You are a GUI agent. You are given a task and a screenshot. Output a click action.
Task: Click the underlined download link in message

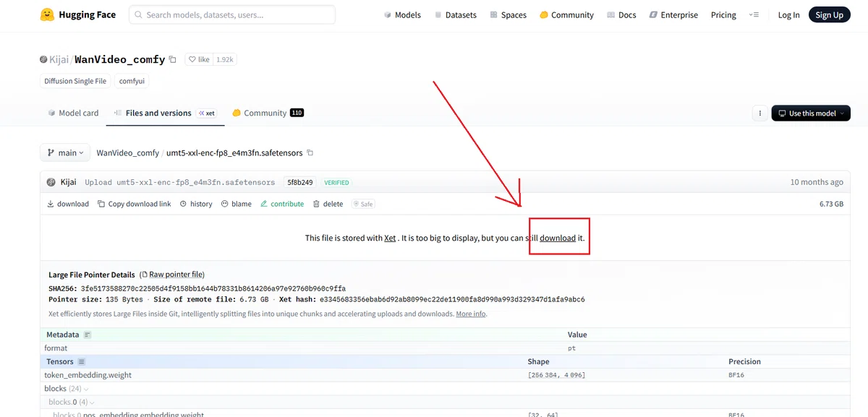558,238
